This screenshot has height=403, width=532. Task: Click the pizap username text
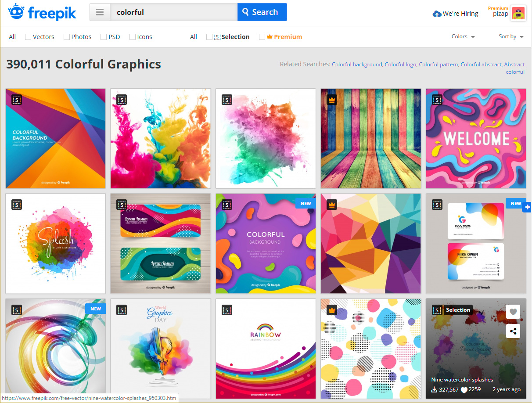(x=500, y=14)
